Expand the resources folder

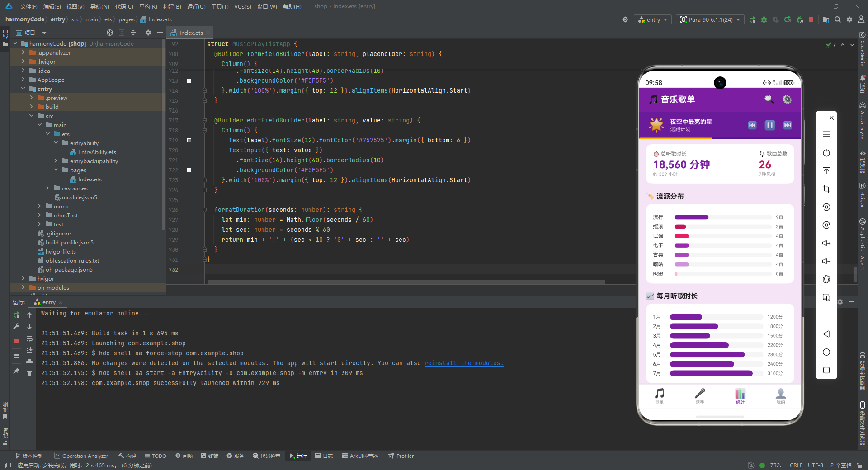tap(47, 188)
